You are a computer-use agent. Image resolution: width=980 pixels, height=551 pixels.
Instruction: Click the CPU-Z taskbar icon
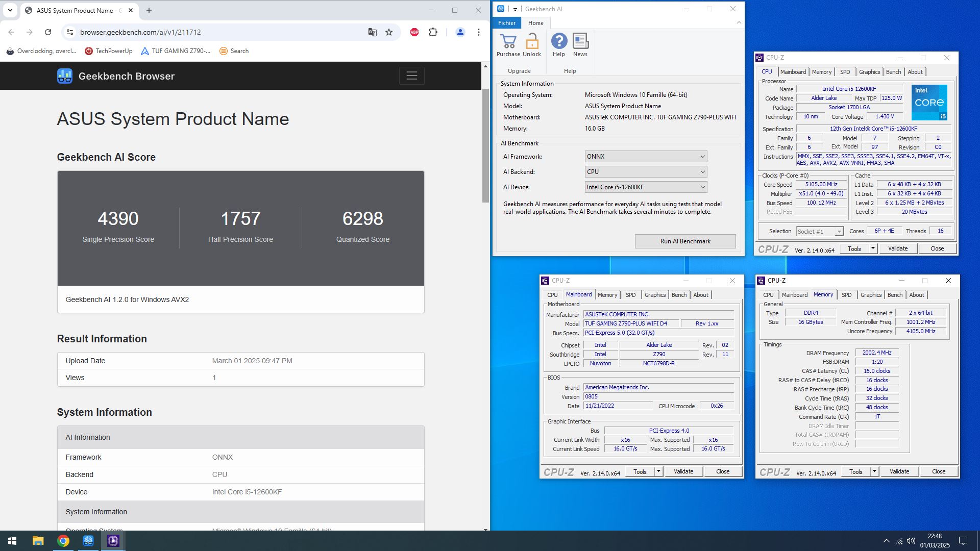[x=113, y=541]
